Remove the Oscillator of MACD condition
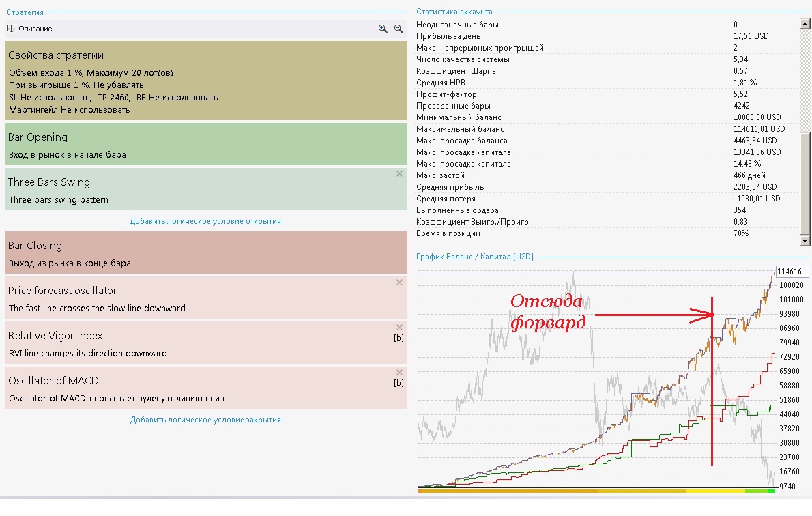This screenshot has height=516, width=812. pyautogui.click(x=399, y=373)
